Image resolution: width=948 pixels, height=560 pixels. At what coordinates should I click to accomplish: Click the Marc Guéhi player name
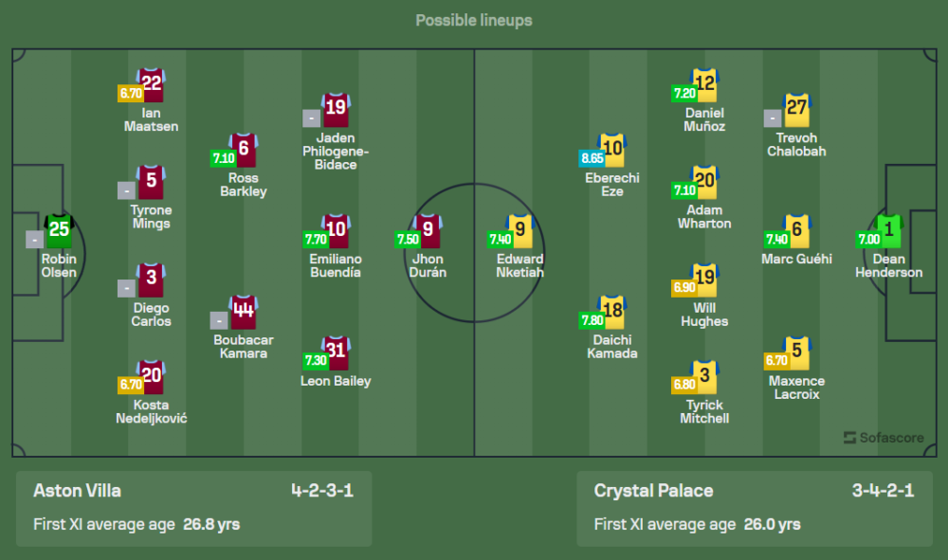click(x=796, y=259)
